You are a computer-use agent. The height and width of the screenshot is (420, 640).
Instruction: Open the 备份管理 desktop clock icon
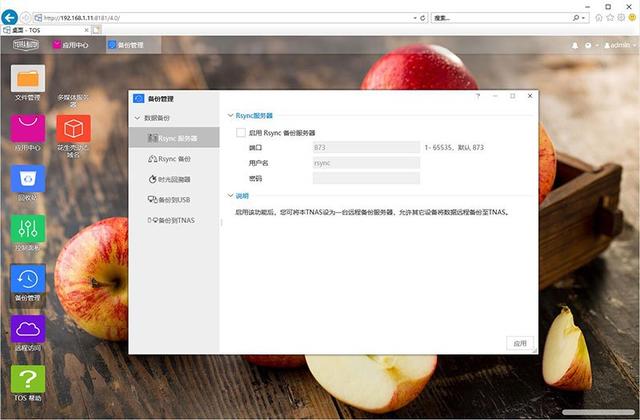coord(28,279)
